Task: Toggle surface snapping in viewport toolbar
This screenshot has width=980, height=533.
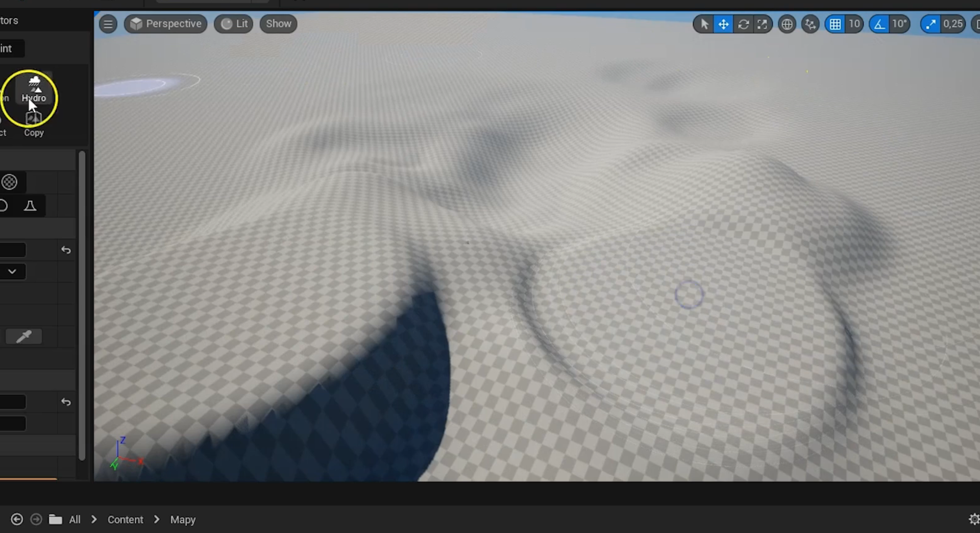Action: click(x=810, y=23)
